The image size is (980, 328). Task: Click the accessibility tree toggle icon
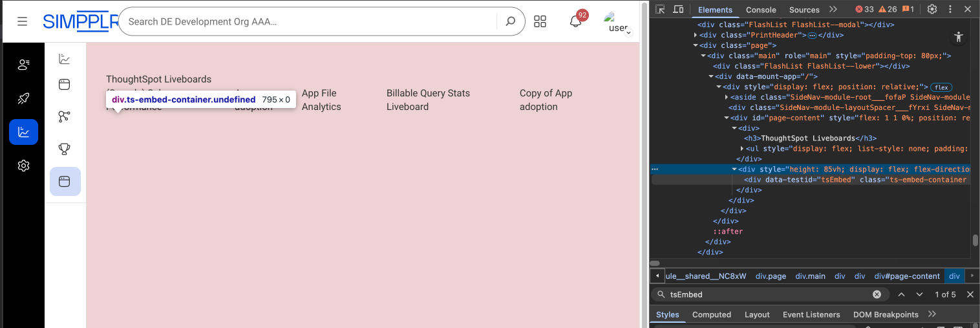click(x=959, y=37)
